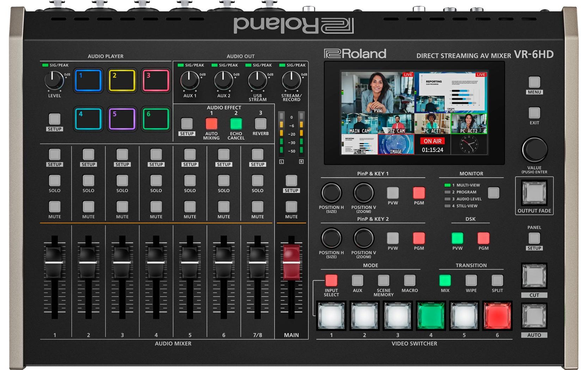Turn PinP & KEY 1 POSITION V knob
588x370 pixels.
point(363,193)
